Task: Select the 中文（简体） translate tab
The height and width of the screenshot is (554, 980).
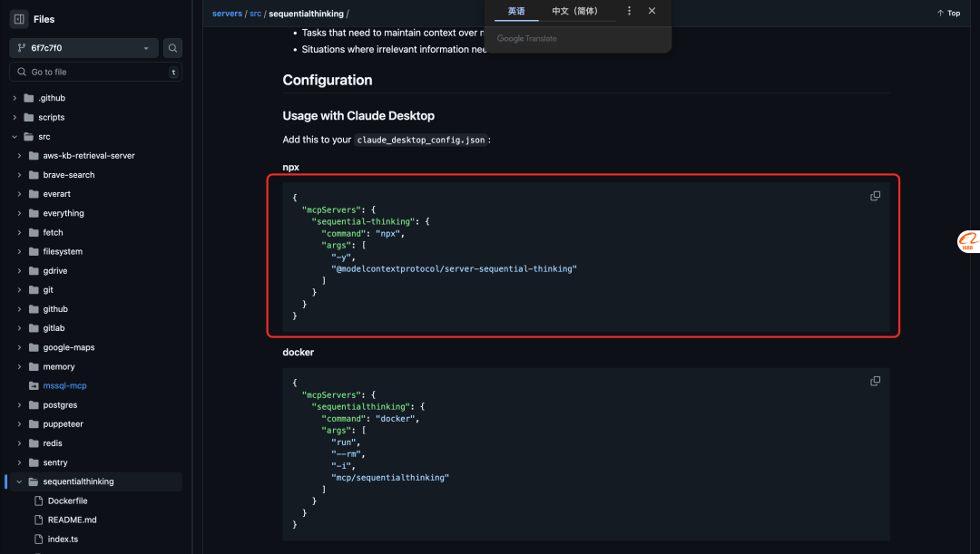Action: (x=575, y=11)
